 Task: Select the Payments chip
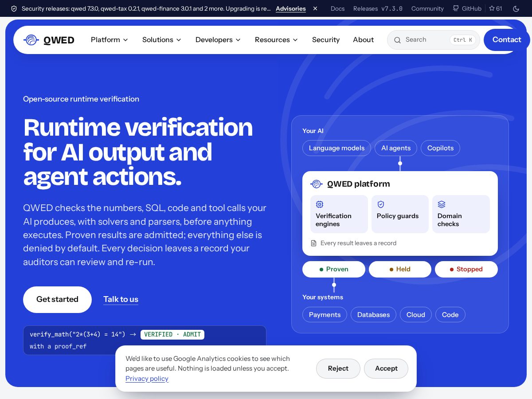[325, 315]
